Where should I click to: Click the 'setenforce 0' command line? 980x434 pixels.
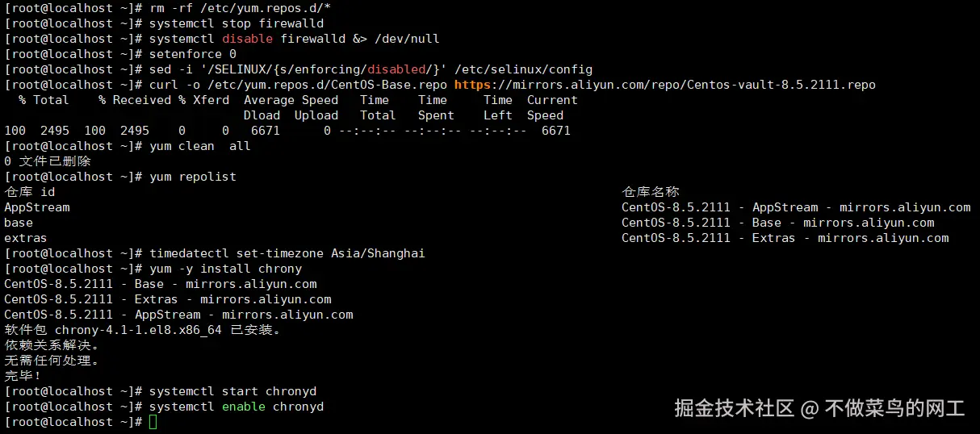coord(193,54)
